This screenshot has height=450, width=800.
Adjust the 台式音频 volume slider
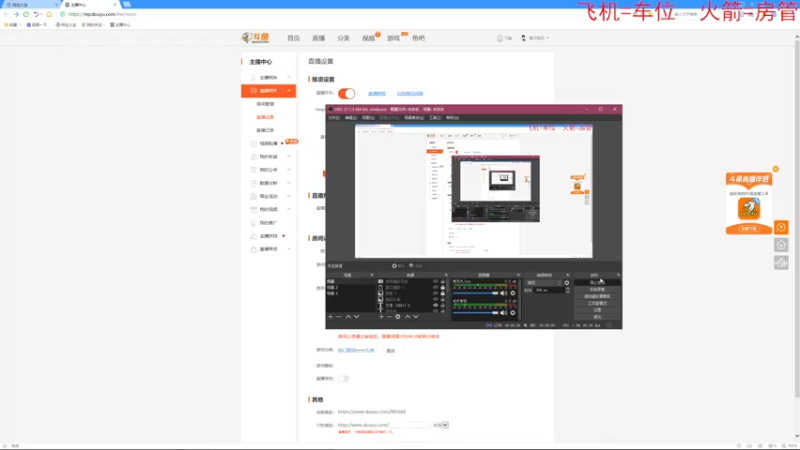tap(476, 313)
